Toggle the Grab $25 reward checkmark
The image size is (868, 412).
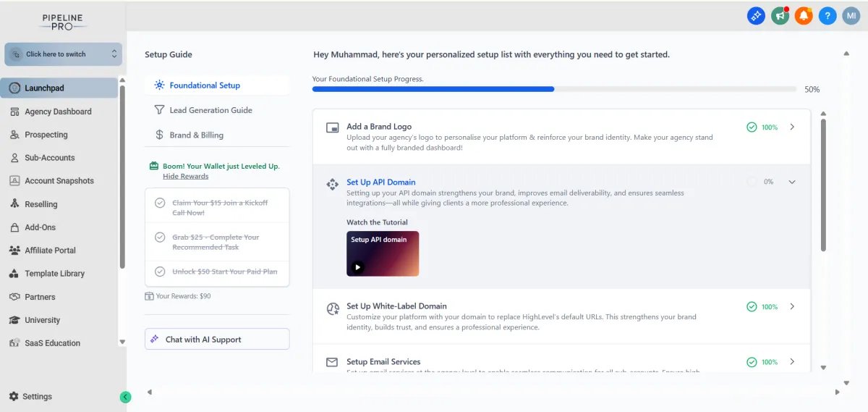[160, 237]
